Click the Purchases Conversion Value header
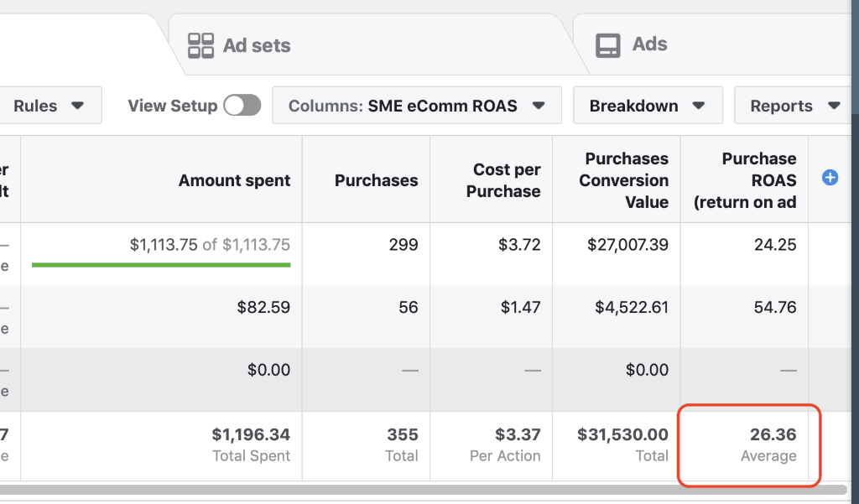The image size is (859, 504). point(626,180)
